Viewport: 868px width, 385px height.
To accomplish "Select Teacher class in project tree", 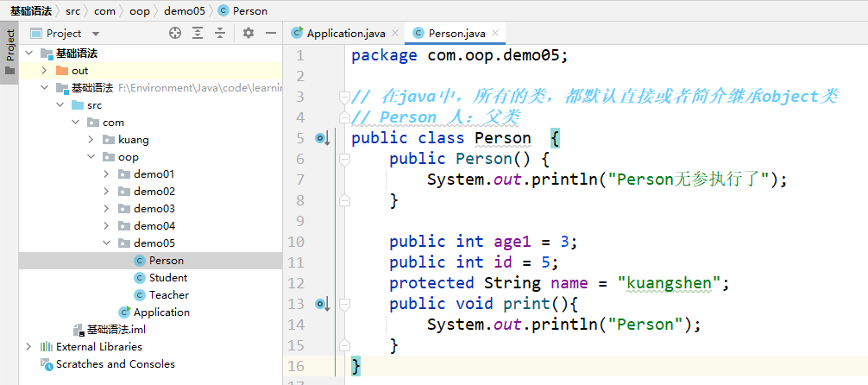I will pyautogui.click(x=169, y=294).
